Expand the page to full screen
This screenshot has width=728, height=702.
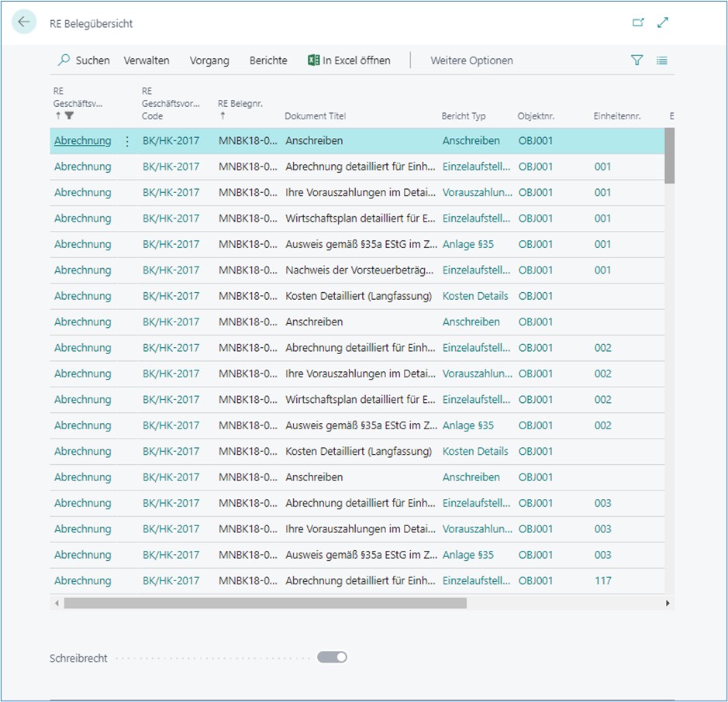663,23
